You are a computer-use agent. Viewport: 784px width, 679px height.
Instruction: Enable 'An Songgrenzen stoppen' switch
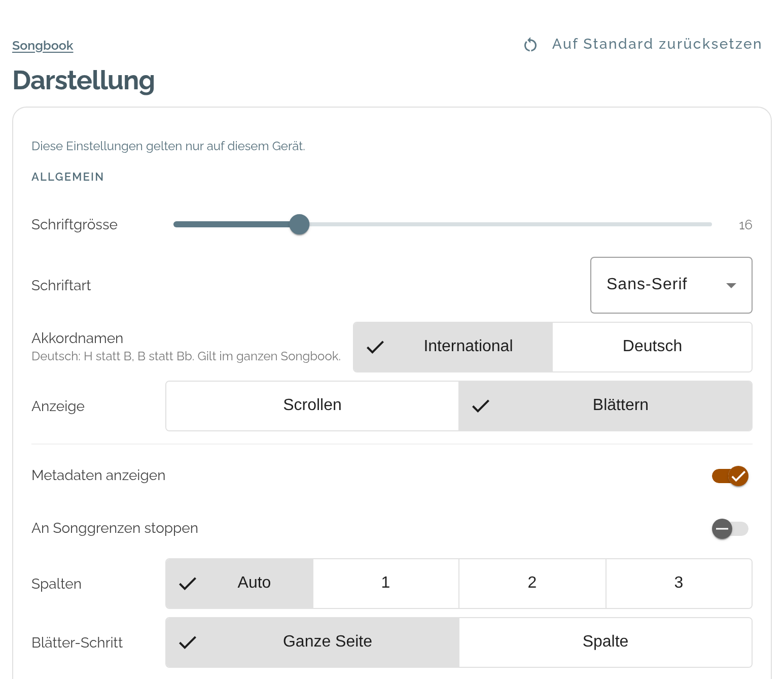[x=730, y=529]
